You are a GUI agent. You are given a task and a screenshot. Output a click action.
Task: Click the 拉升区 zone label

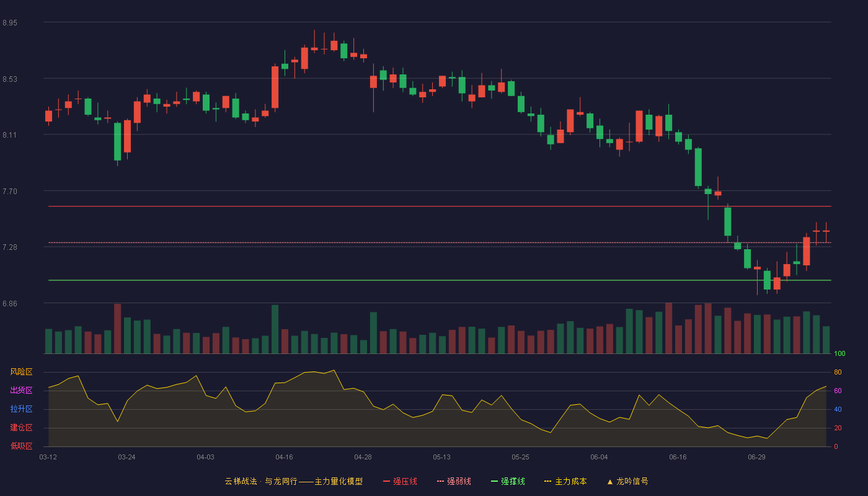(x=21, y=409)
